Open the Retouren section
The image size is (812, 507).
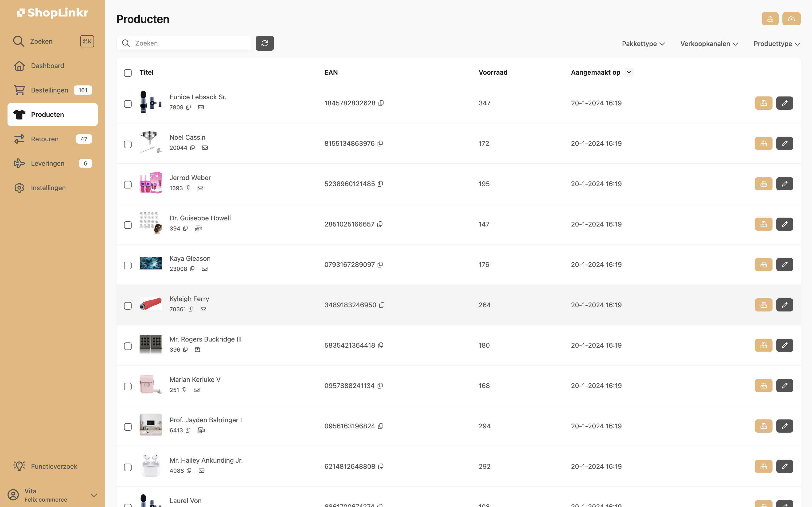[45, 139]
